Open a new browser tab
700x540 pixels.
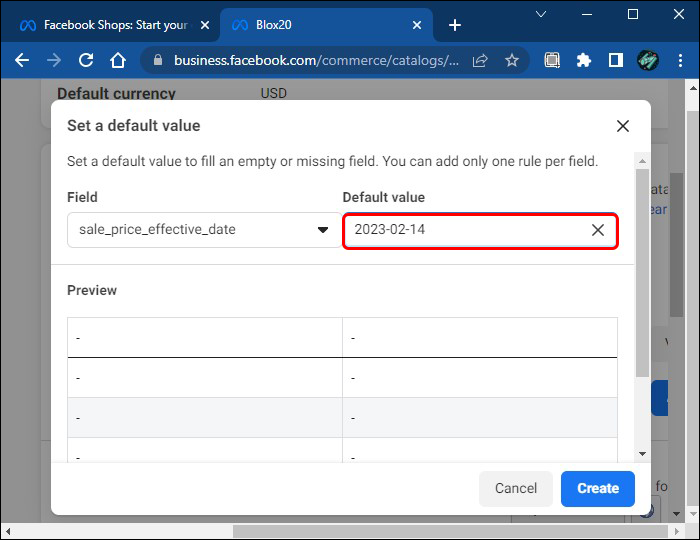pos(455,24)
